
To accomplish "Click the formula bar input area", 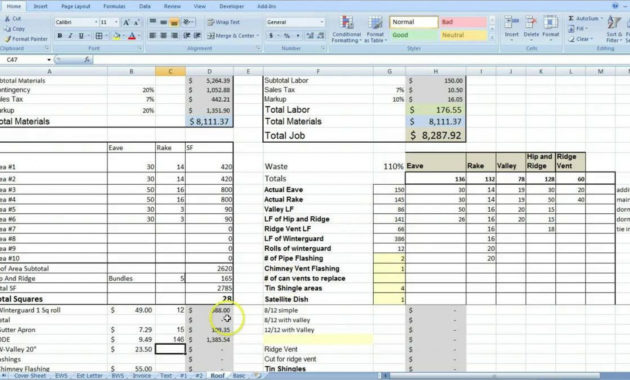I will pos(361,60).
